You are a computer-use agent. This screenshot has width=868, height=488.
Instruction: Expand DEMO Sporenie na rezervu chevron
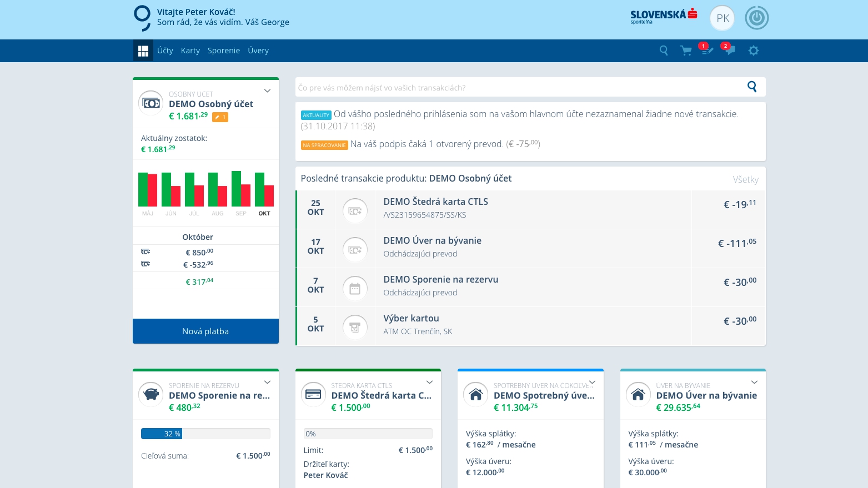[x=267, y=383]
